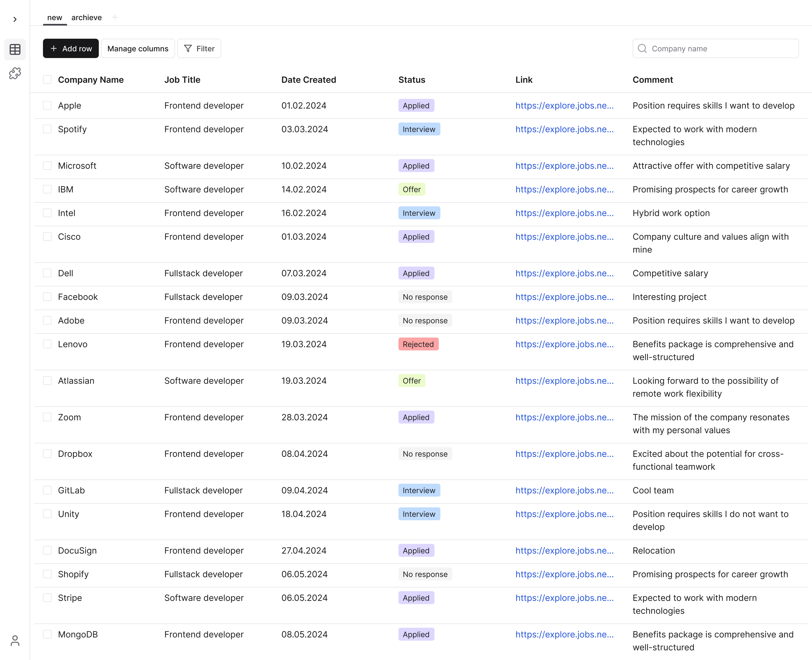Viewport: 812px width, 660px height.
Task: Select the new tab
Action: pyautogui.click(x=54, y=17)
